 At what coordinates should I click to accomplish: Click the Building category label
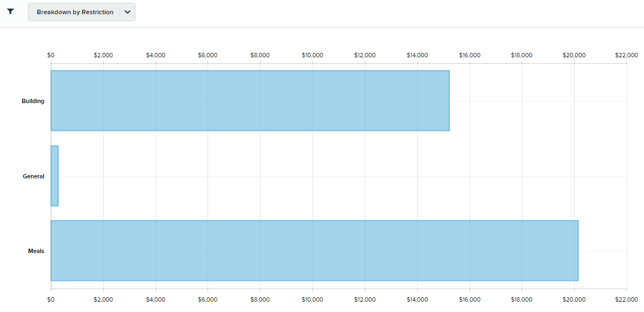coord(33,101)
